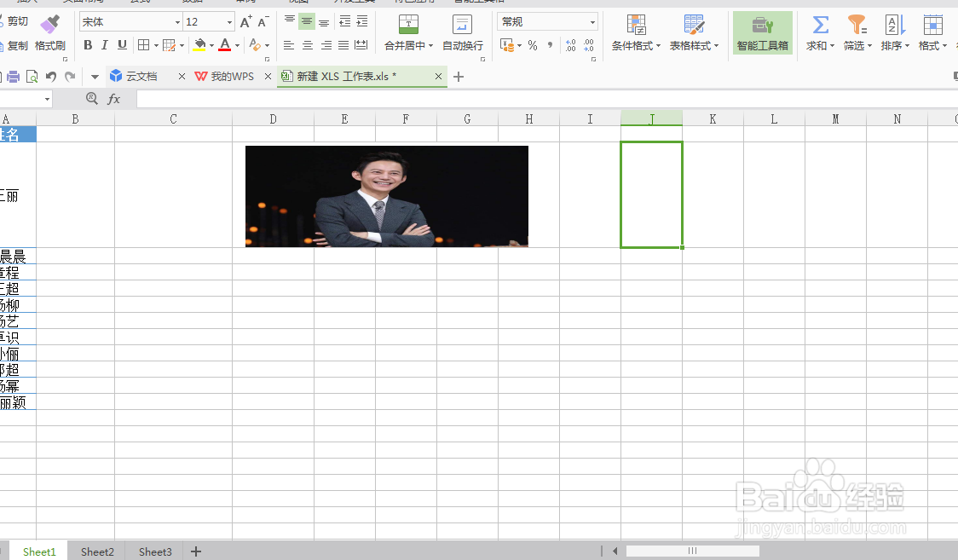Close the 新建 XLS 工作表.xls tab

pos(438,77)
